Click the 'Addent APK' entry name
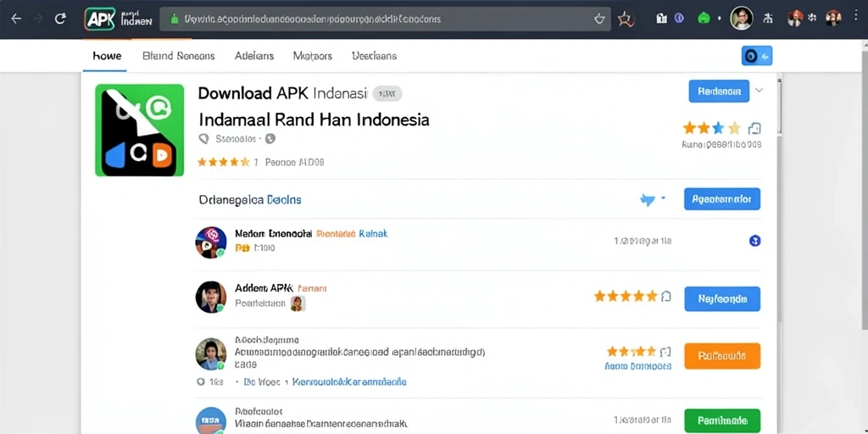The image size is (868, 434). click(x=264, y=288)
